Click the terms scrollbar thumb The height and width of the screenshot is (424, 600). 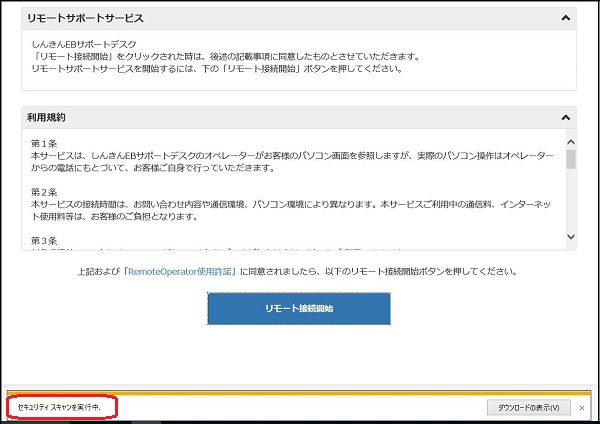[571, 159]
